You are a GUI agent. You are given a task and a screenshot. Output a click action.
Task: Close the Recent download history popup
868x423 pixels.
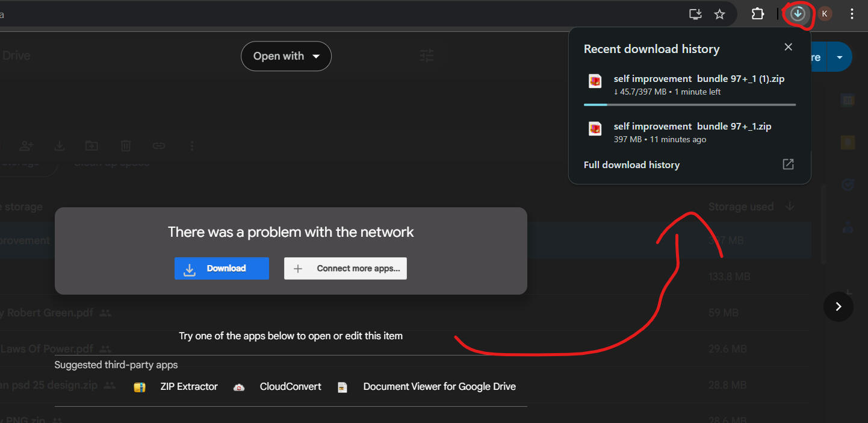coord(788,47)
